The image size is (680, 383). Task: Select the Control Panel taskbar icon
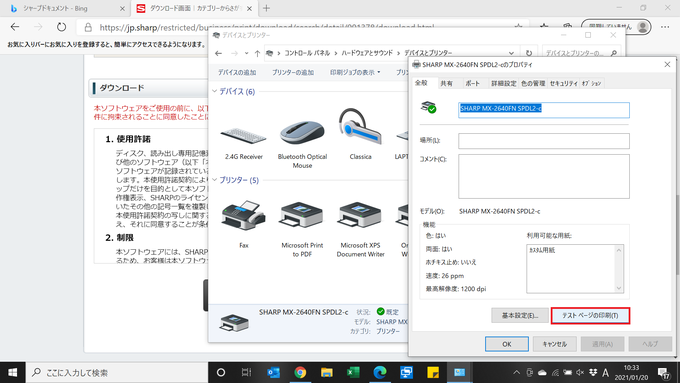[459, 372]
